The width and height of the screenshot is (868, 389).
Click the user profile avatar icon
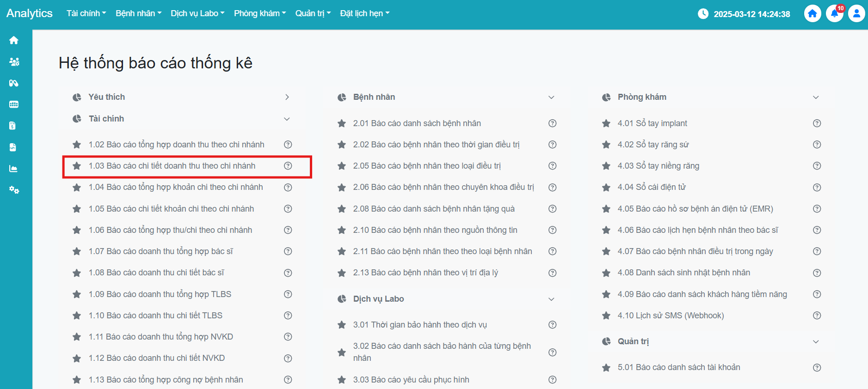pos(856,13)
